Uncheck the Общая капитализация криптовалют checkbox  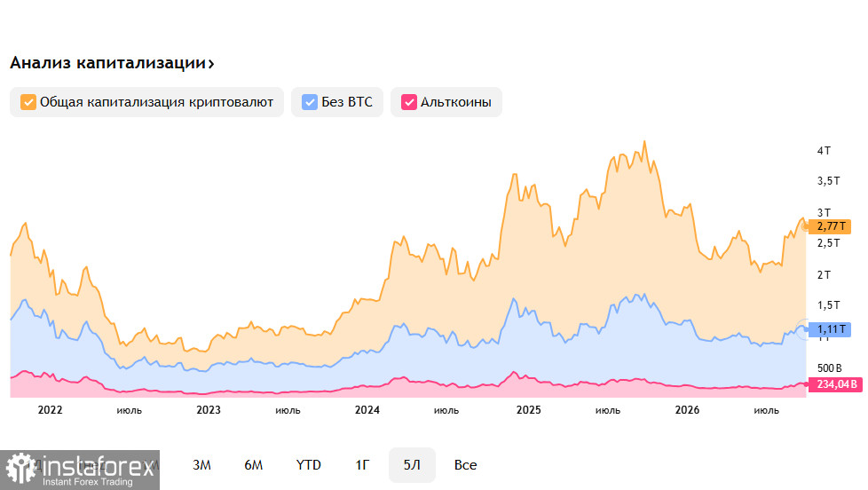coord(28,102)
